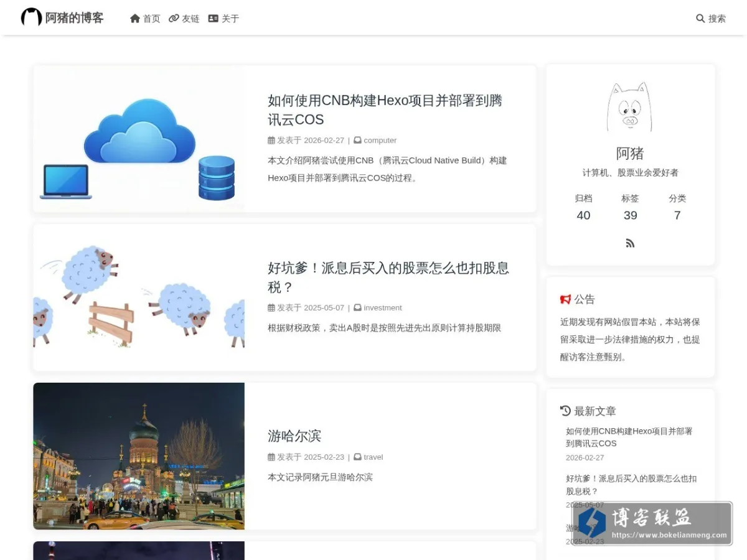Image resolution: width=747 pixels, height=560 pixels.
Task: Click excerpt 本文介绍阿猪尝试使用CNB
Action: (387, 169)
